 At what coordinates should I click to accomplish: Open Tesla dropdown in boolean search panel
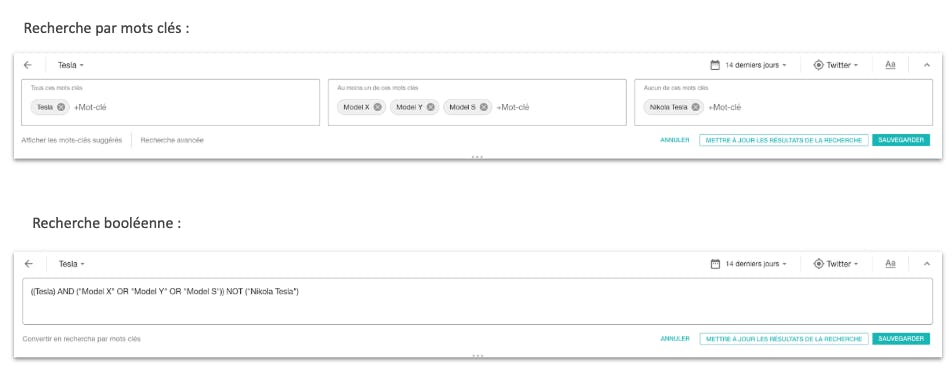72,264
